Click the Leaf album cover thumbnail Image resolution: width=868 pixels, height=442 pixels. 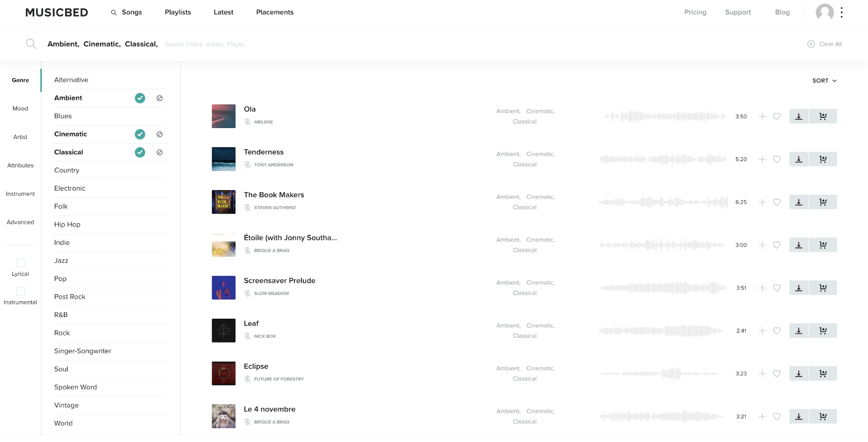click(224, 330)
